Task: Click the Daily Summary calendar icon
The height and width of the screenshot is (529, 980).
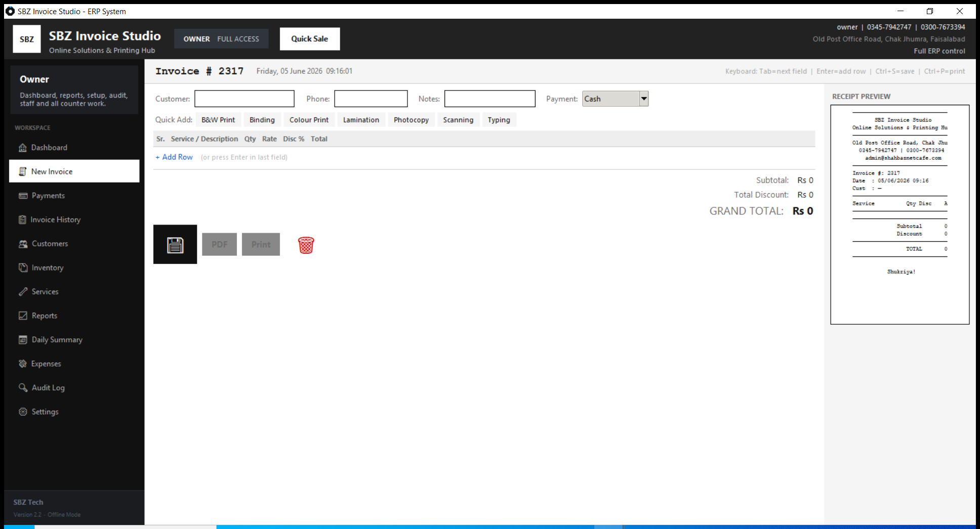Action: click(23, 340)
